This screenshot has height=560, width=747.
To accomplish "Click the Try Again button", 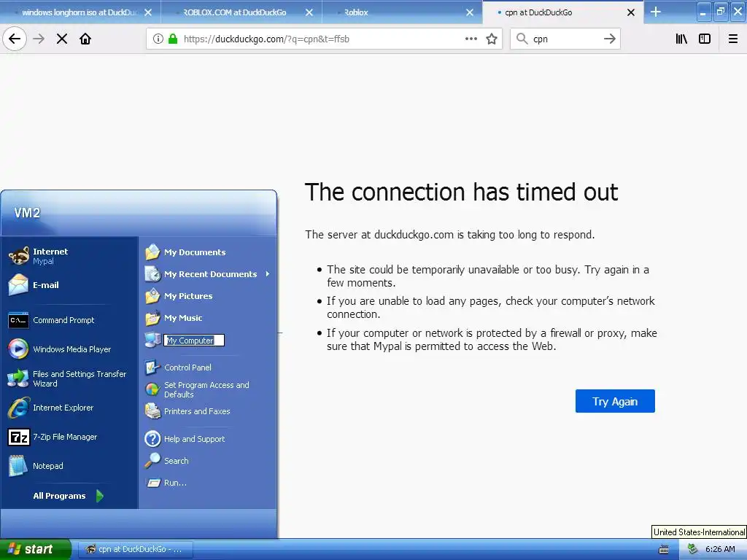I will (x=615, y=402).
